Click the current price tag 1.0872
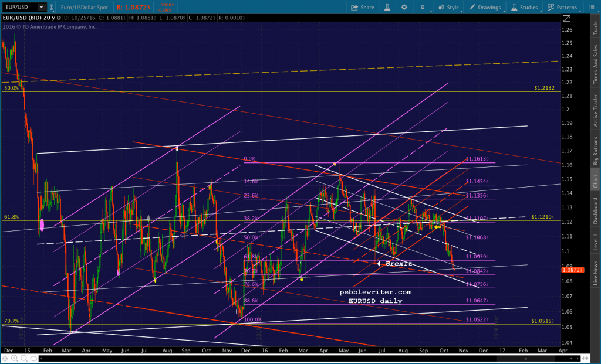 (x=572, y=270)
